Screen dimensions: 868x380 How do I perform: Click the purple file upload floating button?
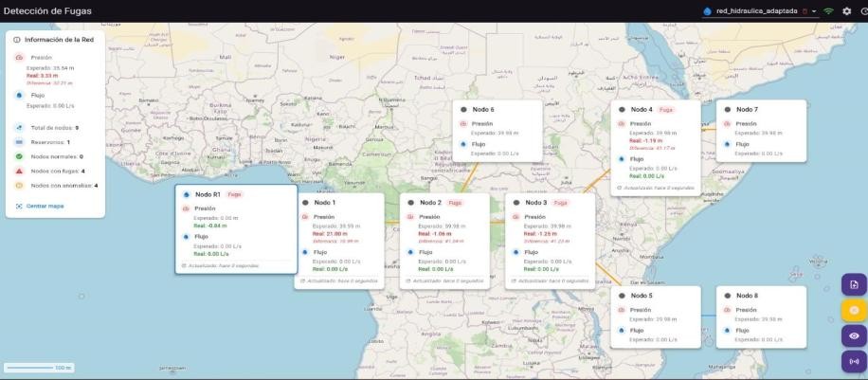[x=853, y=285]
